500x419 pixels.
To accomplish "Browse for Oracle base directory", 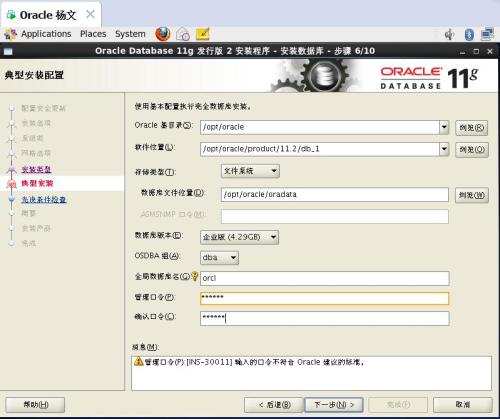I will click(472, 128).
